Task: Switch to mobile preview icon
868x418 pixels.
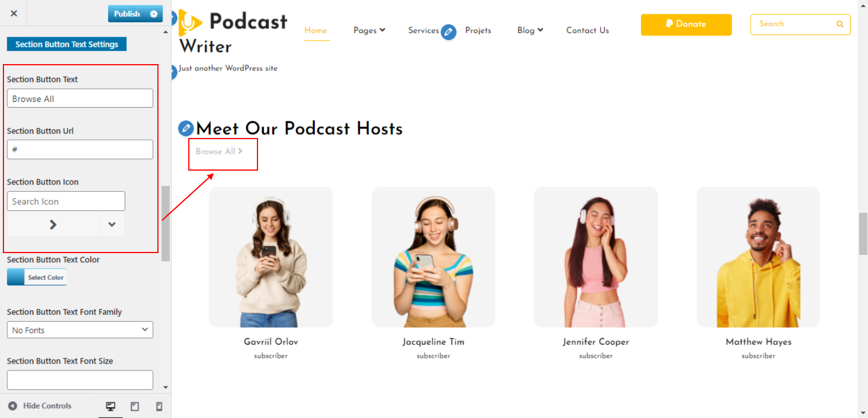Action: pos(159,407)
